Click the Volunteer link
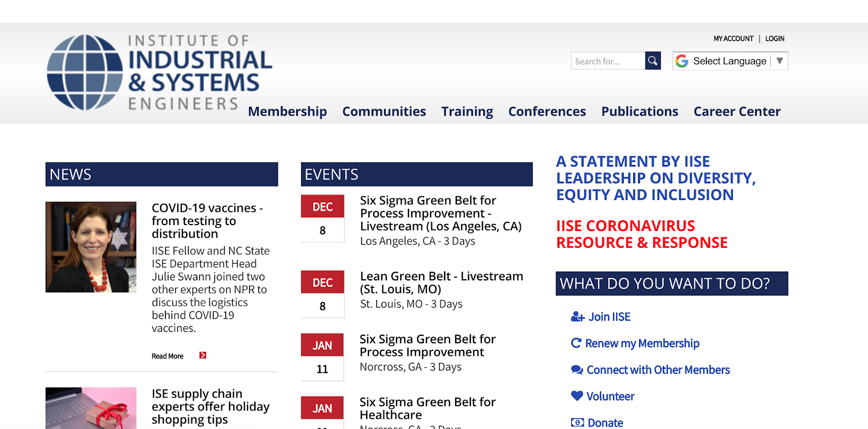Viewport: 868px width, 429px height. click(610, 396)
